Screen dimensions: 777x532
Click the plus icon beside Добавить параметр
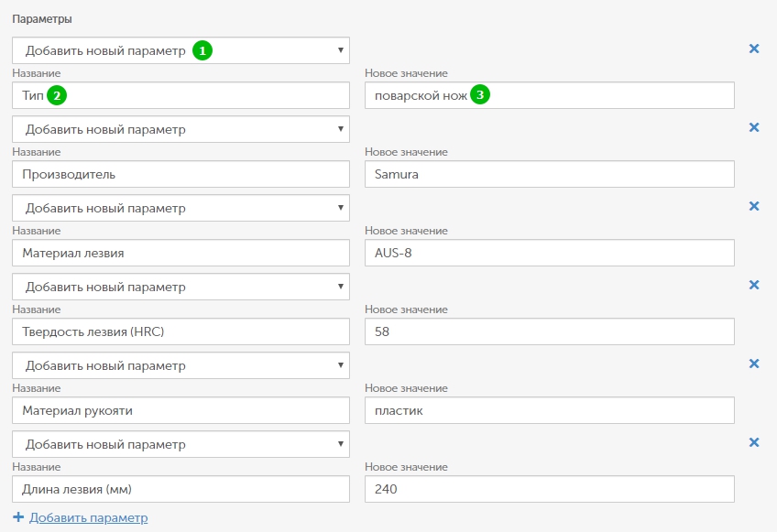18,517
